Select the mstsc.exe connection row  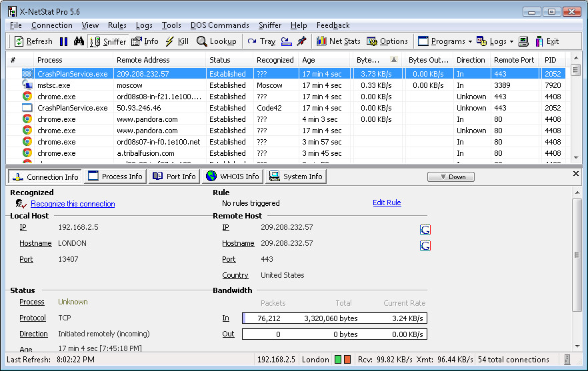pos(286,85)
